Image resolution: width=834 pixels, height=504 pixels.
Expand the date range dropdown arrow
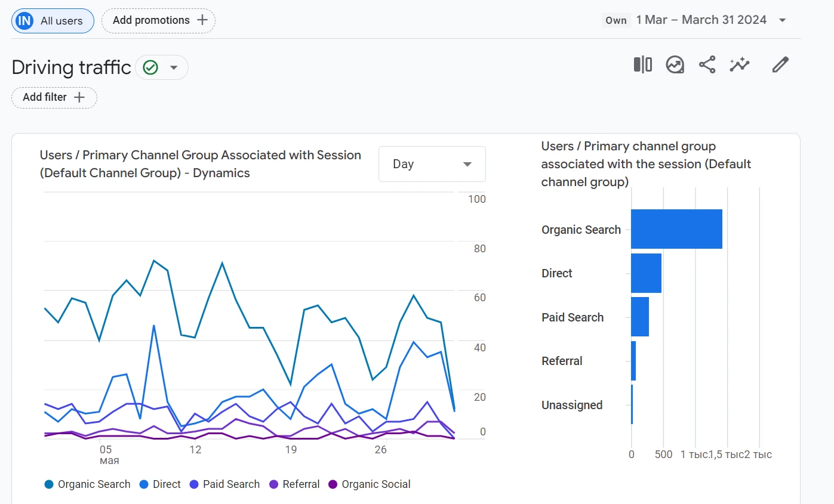[x=783, y=20]
